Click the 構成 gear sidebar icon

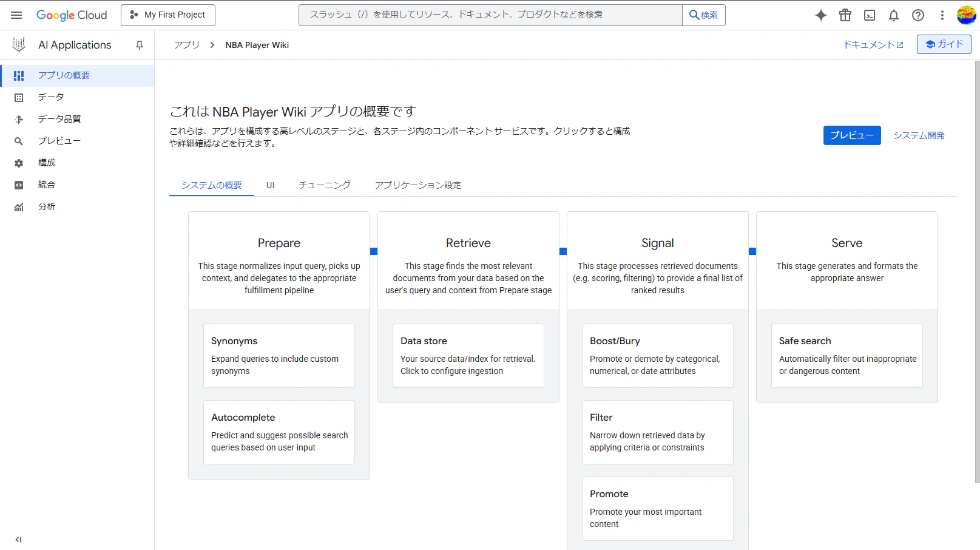pyautogui.click(x=19, y=163)
